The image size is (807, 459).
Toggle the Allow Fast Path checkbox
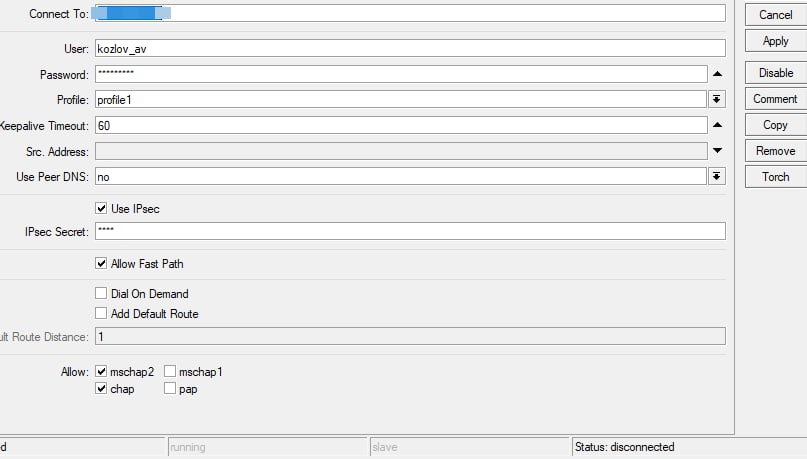pos(101,263)
